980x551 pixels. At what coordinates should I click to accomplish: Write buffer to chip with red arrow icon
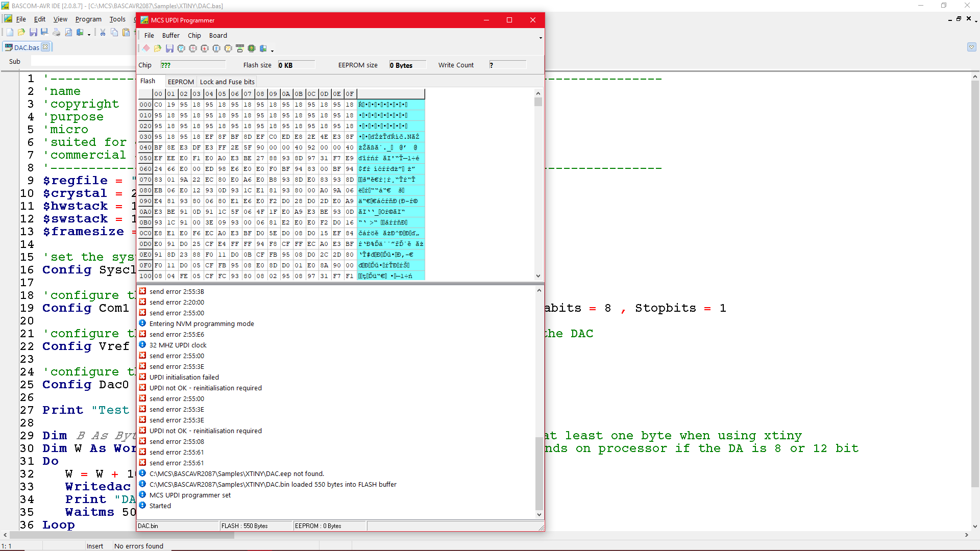[205, 48]
